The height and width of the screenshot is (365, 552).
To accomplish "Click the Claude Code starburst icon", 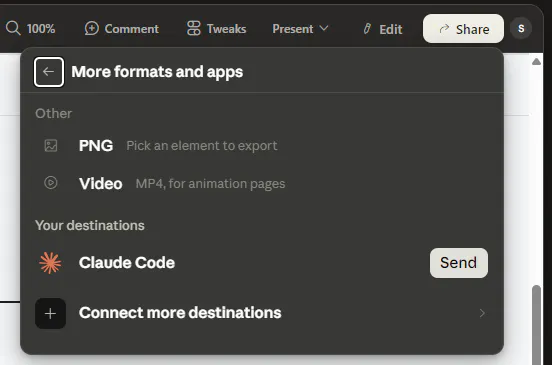I will [x=50, y=263].
